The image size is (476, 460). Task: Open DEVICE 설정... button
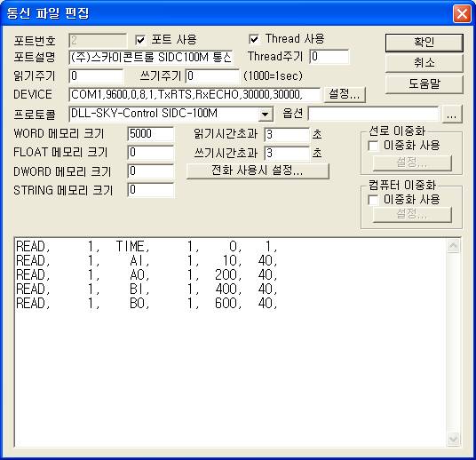(345, 94)
